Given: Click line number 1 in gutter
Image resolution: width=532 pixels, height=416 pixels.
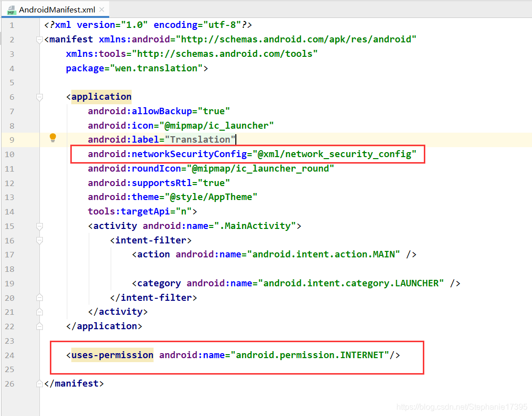Looking at the screenshot, I should click(12, 25).
